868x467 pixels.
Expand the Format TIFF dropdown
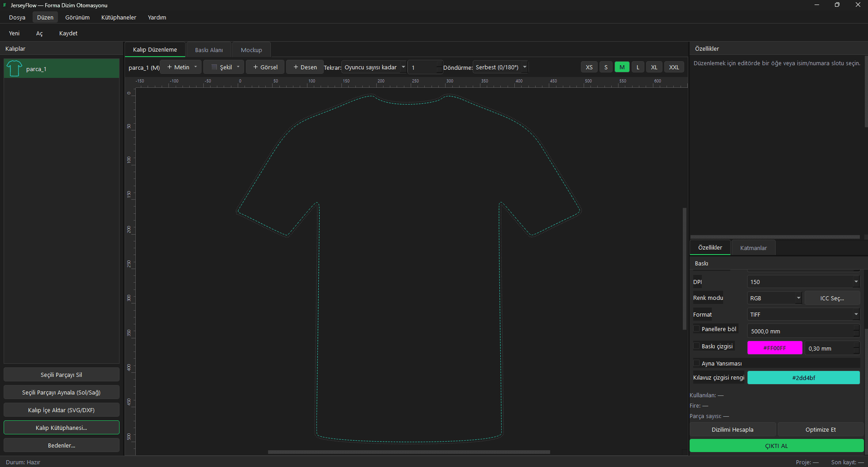pyautogui.click(x=803, y=314)
